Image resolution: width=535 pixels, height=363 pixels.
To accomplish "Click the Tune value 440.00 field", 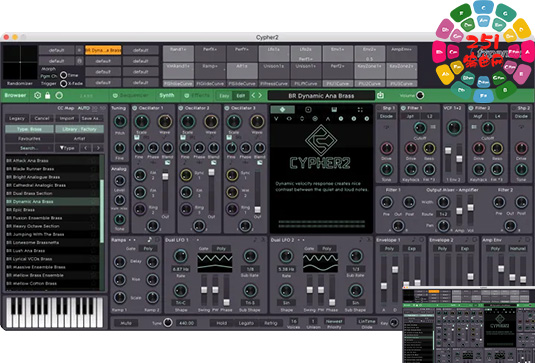I will click(186, 323).
